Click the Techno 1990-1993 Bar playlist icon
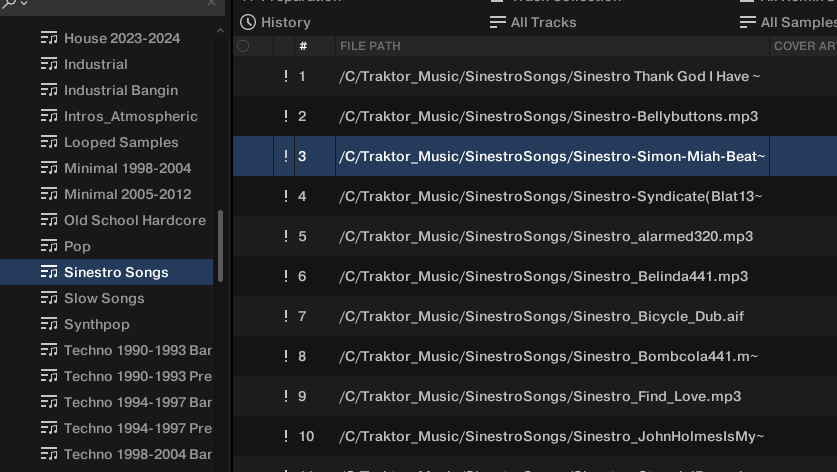The height and width of the screenshot is (472, 837). [x=49, y=350]
